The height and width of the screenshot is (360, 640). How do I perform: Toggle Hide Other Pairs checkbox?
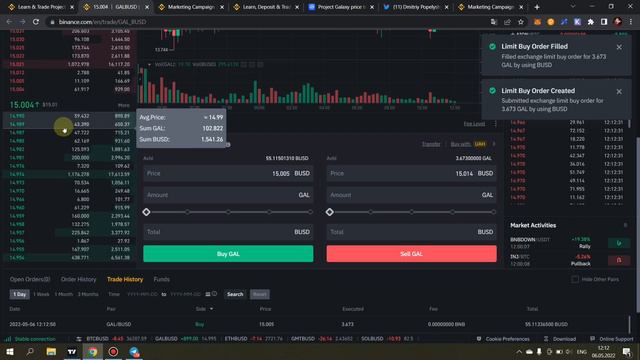575,279
